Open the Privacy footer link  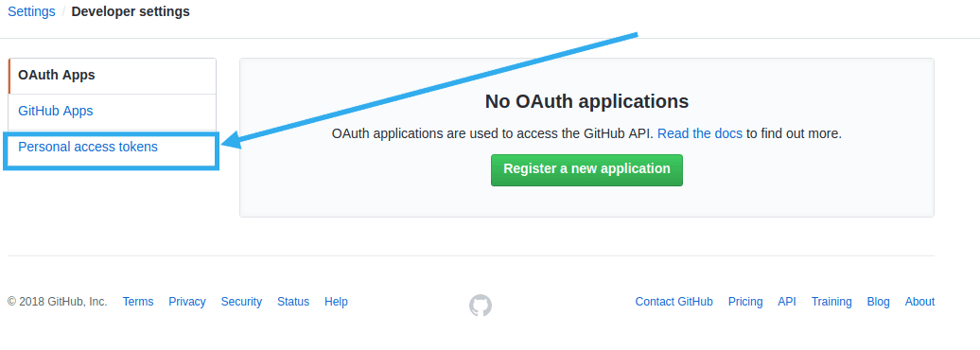point(187,302)
